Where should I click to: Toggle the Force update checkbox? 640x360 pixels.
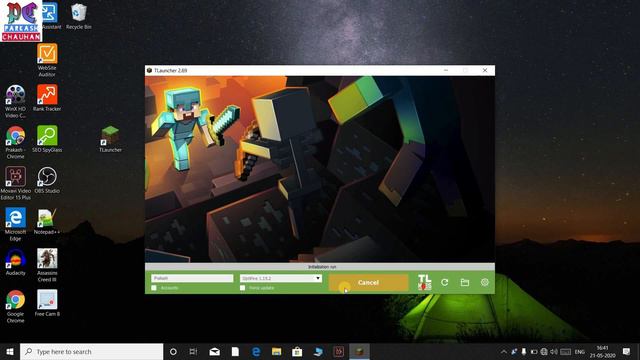pos(242,288)
